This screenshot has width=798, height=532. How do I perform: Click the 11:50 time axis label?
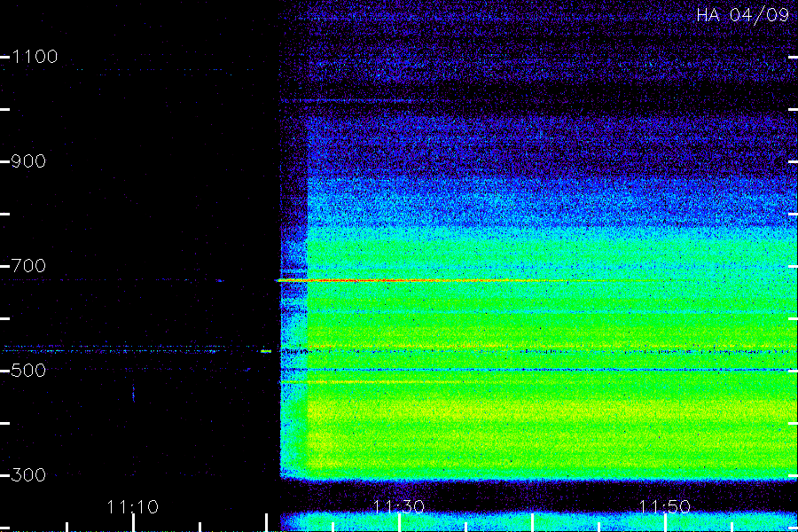(x=665, y=507)
